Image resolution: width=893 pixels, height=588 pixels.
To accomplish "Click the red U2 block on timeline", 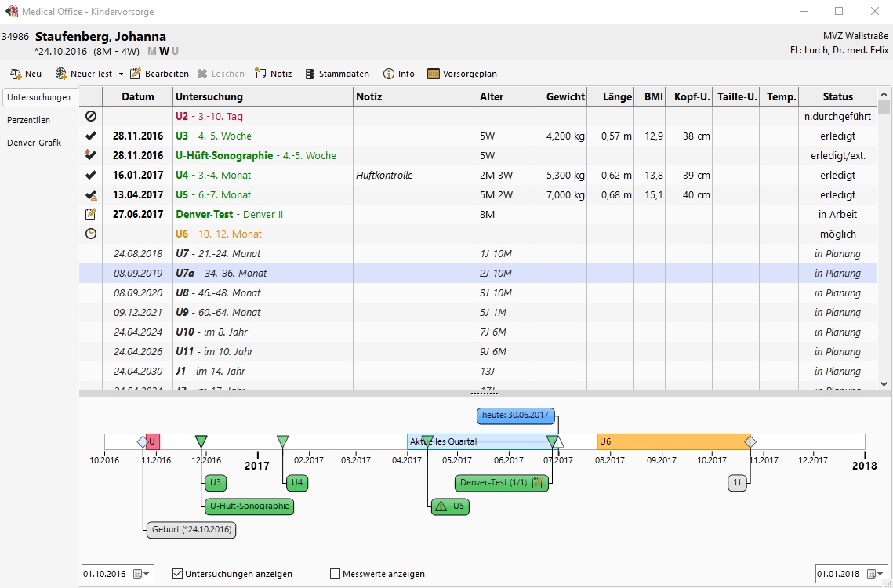I will click(x=153, y=441).
